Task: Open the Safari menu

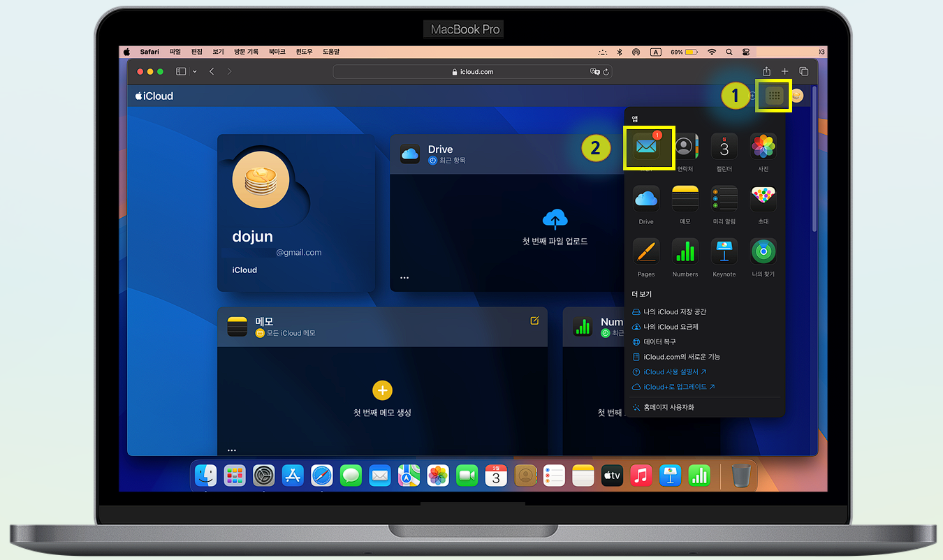Action: pos(149,52)
